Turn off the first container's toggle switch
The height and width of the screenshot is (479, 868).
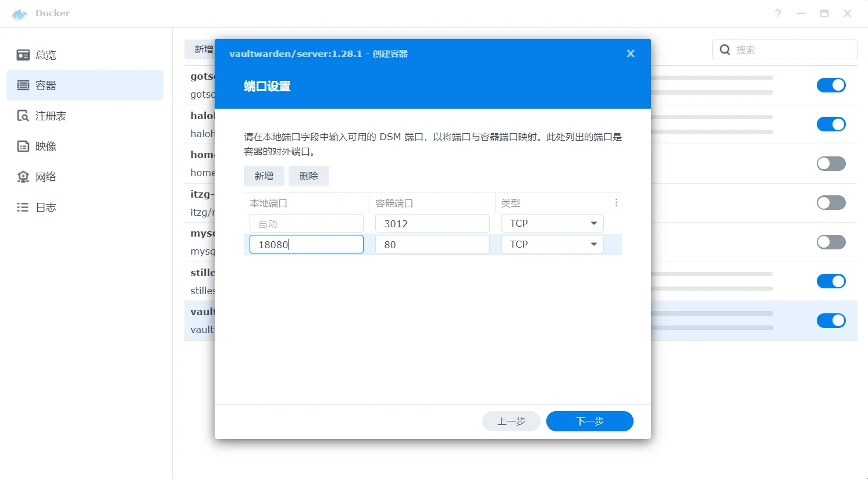pos(831,85)
